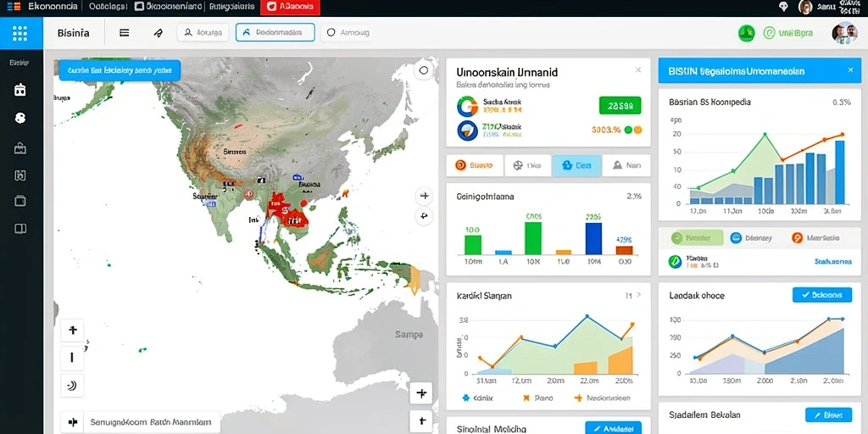Image resolution: width=868 pixels, height=434 pixels.
Task: Expand Kardikl Slangan card with the chevron
Action: (x=639, y=296)
